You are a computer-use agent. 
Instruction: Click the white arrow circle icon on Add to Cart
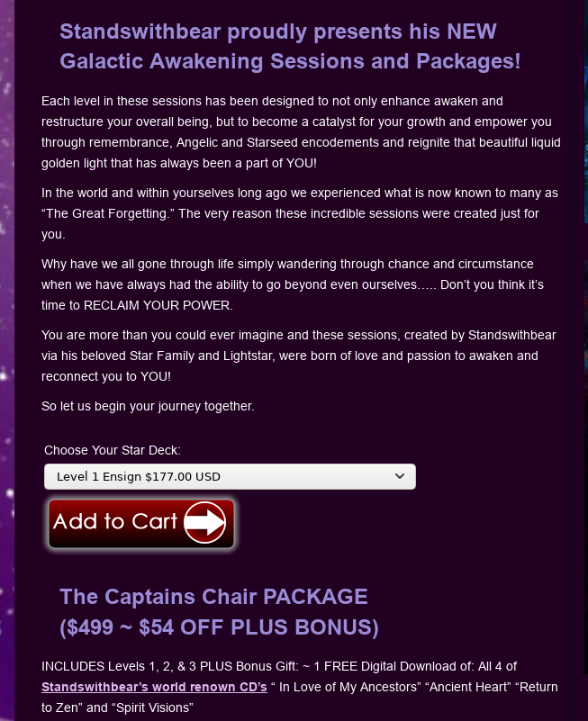tap(204, 522)
